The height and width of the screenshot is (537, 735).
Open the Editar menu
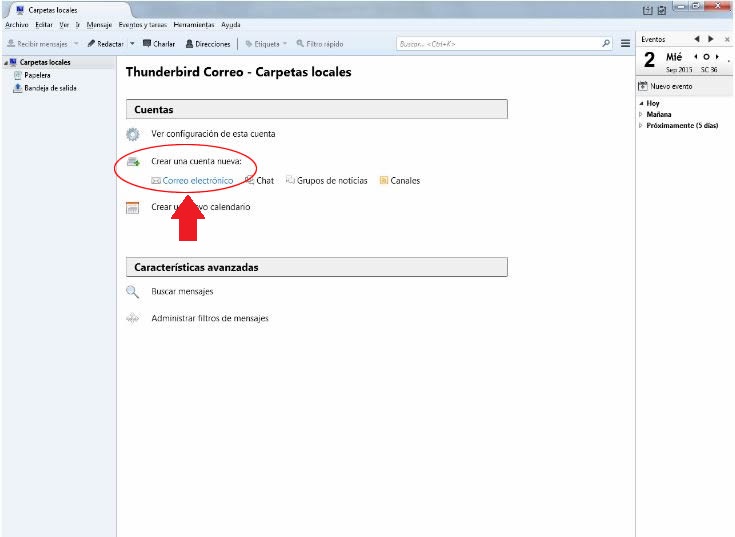44,24
